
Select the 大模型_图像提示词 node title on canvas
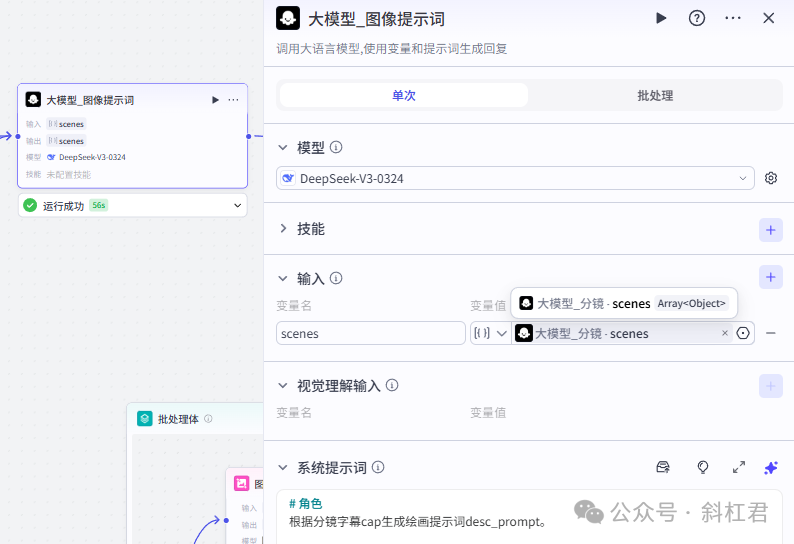click(90, 100)
